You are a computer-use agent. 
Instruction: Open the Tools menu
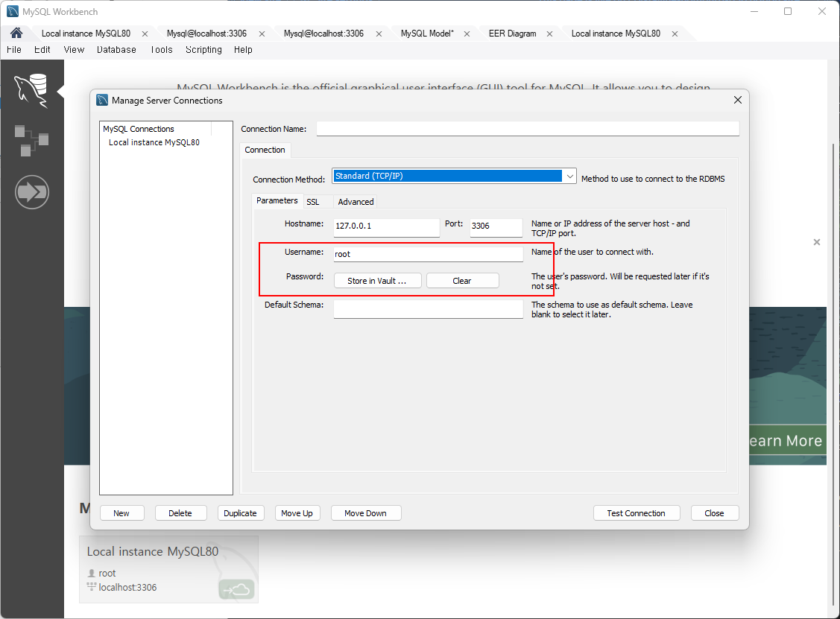pos(161,50)
